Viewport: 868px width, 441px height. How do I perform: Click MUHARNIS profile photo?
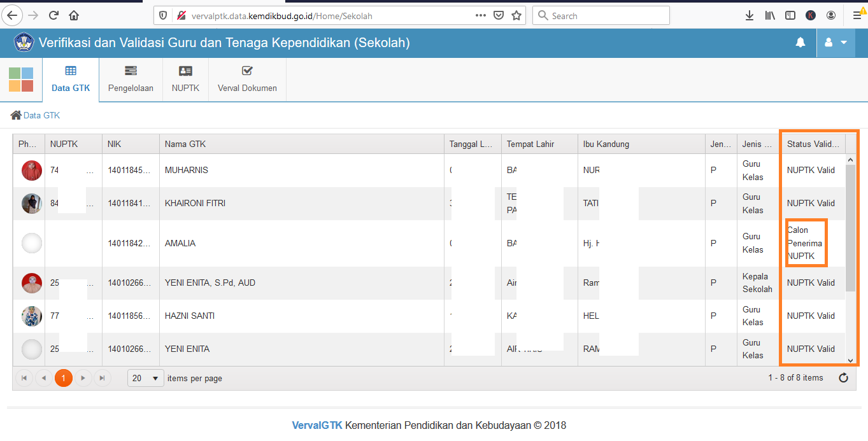[x=32, y=171]
